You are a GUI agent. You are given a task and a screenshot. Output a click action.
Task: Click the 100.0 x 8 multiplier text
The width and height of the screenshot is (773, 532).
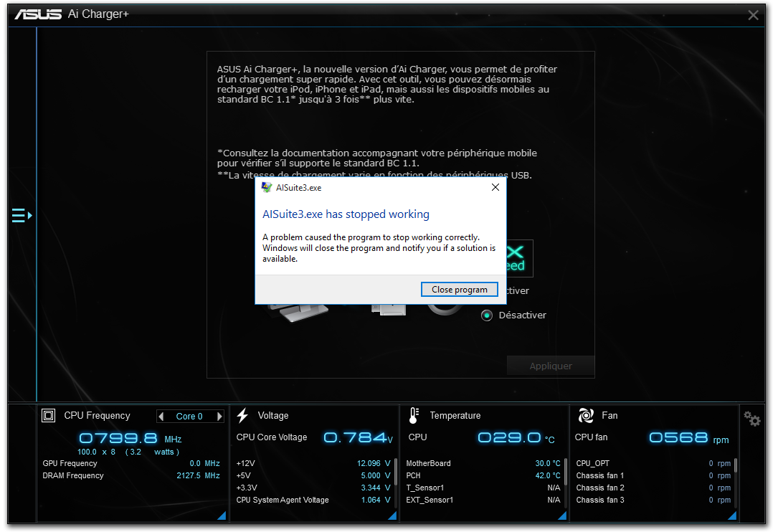[96, 452]
